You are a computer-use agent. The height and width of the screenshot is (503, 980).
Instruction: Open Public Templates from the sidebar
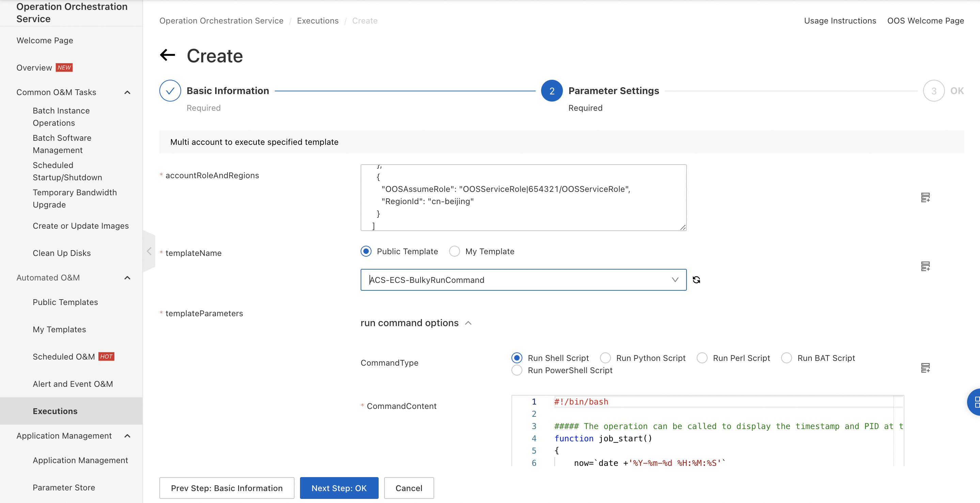(65, 302)
